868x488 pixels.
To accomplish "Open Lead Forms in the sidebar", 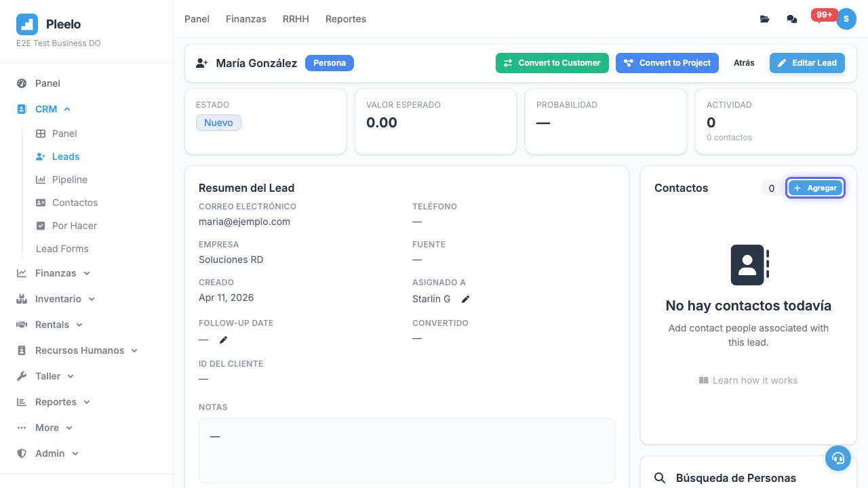I will 62,249.
